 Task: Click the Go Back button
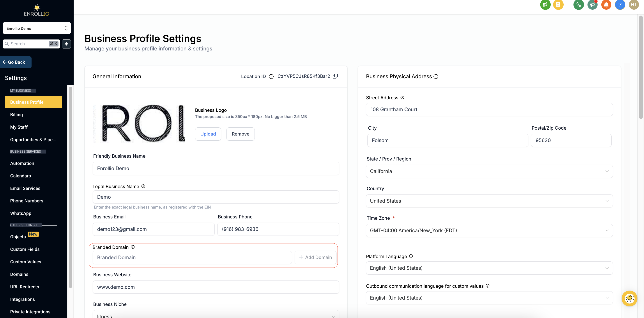pyautogui.click(x=16, y=62)
